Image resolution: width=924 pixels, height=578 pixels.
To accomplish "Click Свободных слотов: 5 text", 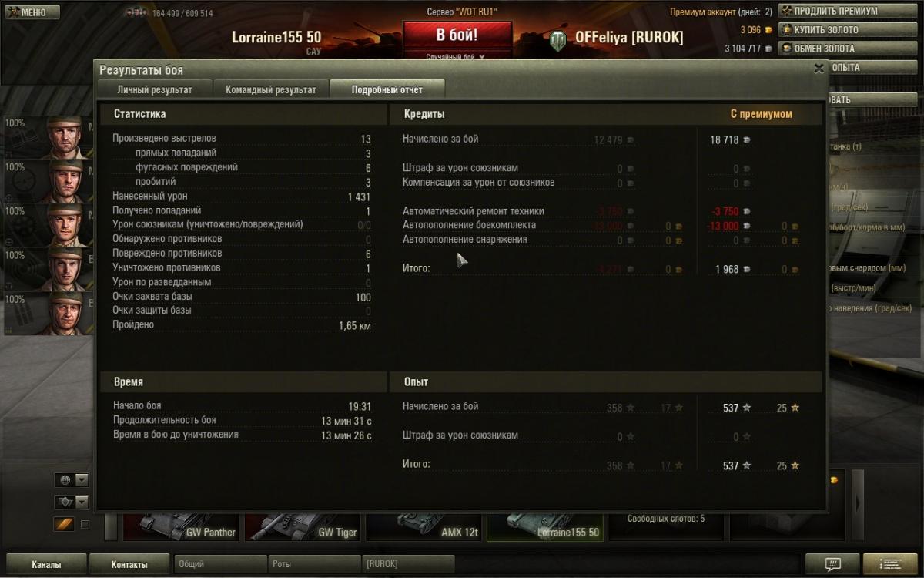I will (665, 519).
